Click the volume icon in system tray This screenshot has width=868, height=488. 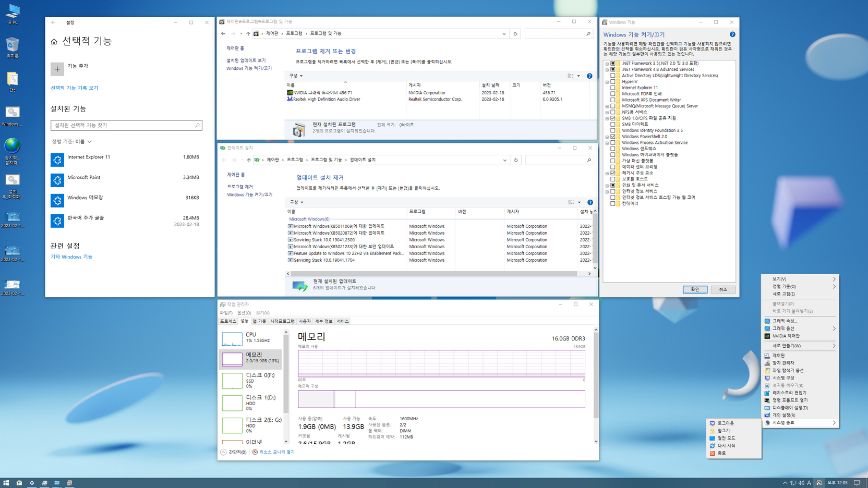tap(801, 483)
